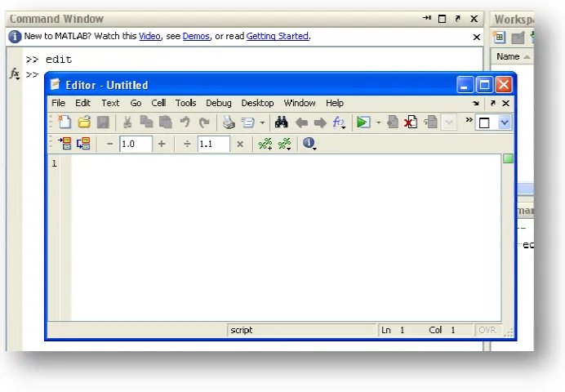Screen dimensions: 565x392
Task: Open the Text menu
Action: 110,103
